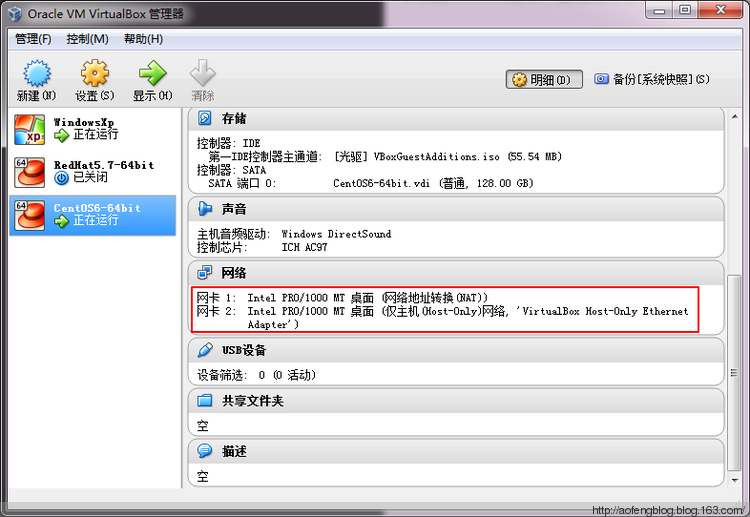Select the WindowsXp virtual machine icon
750x517 pixels.
[x=30, y=130]
